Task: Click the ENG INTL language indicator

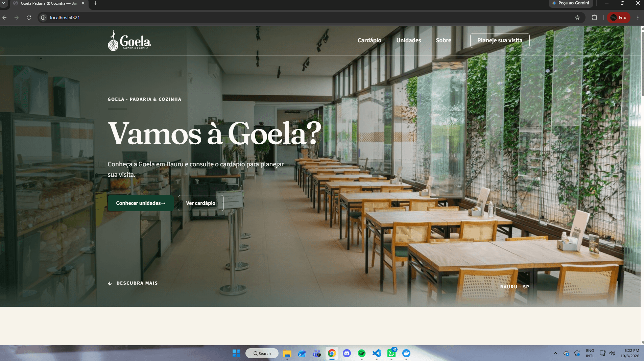Action: [x=590, y=353]
